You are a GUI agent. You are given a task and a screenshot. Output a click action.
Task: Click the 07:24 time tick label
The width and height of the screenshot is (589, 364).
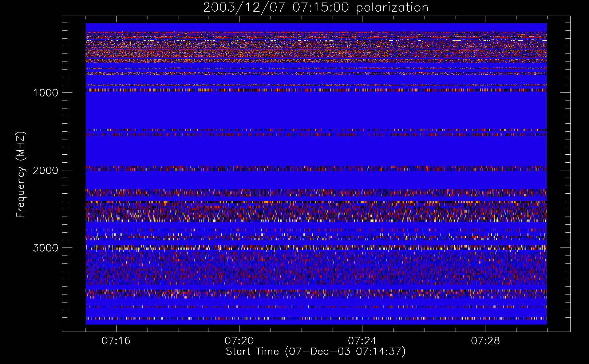362,341
